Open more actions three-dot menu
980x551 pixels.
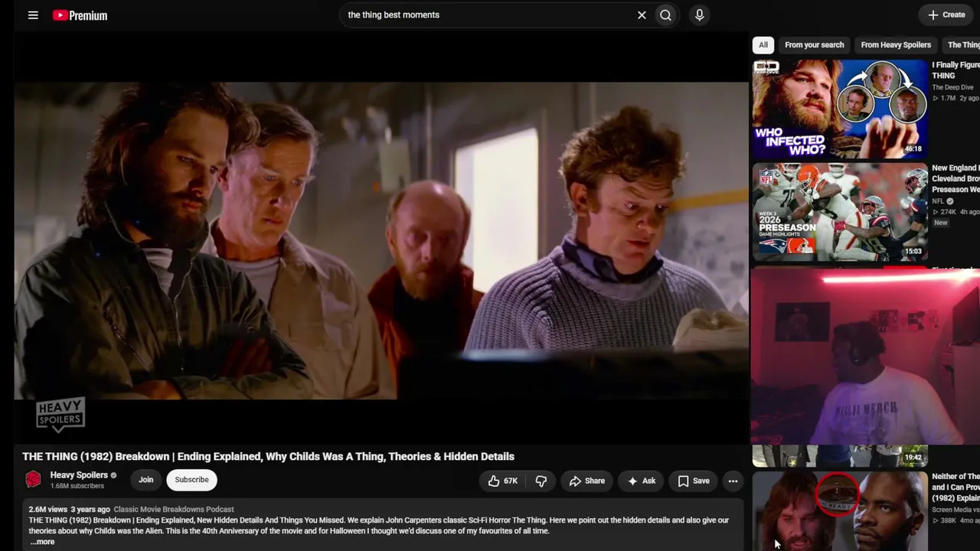pyautogui.click(x=733, y=481)
